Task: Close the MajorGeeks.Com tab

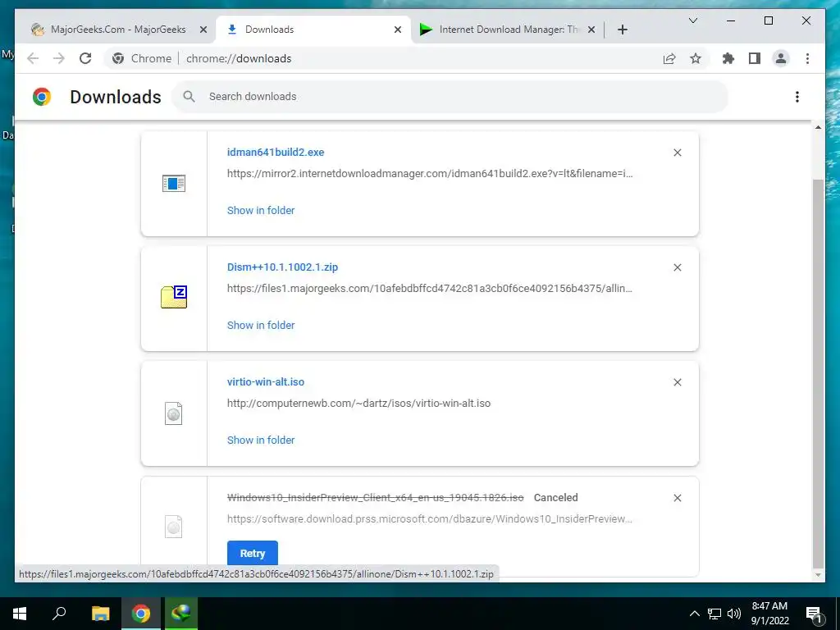Action: [203, 30]
